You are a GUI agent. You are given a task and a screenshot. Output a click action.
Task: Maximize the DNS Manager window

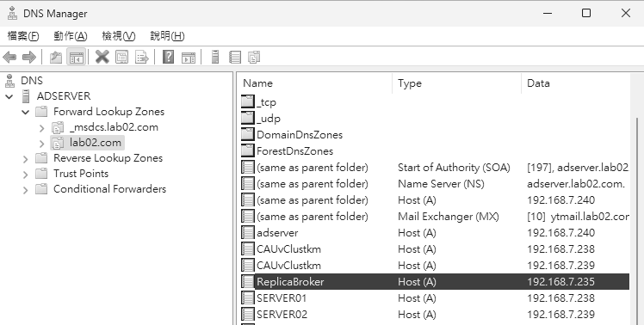pyautogui.click(x=586, y=13)
